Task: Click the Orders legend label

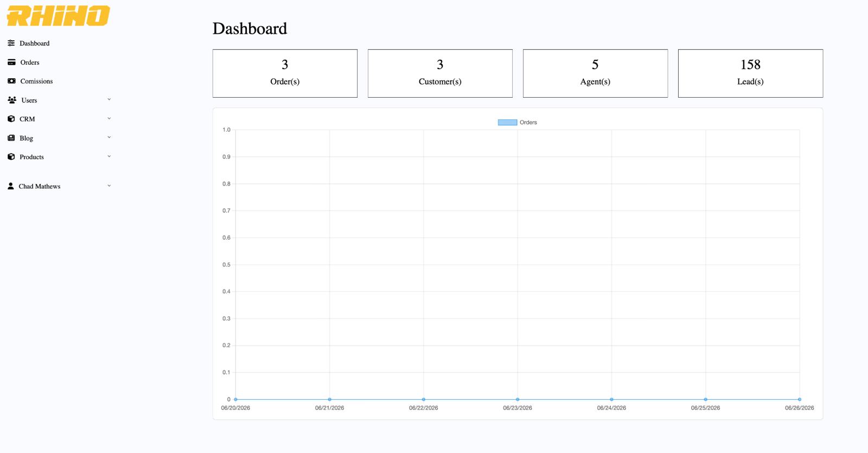Action: [528, 123]
